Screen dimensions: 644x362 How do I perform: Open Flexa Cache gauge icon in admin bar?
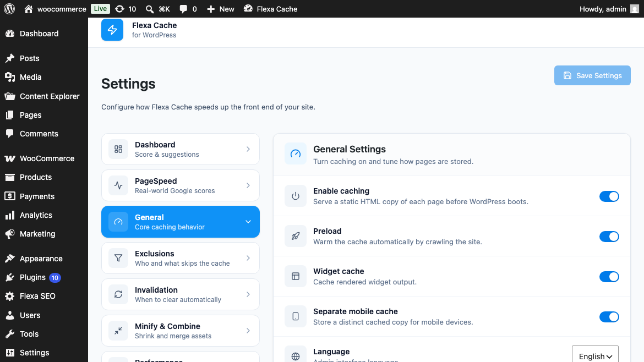pyautogui.click(x=248, y=9)
